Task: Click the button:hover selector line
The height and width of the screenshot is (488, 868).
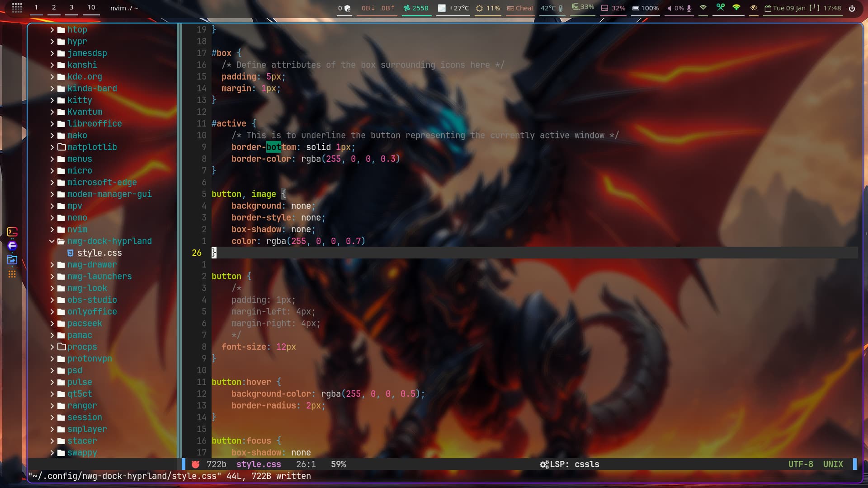Action: tap(246, 382)
